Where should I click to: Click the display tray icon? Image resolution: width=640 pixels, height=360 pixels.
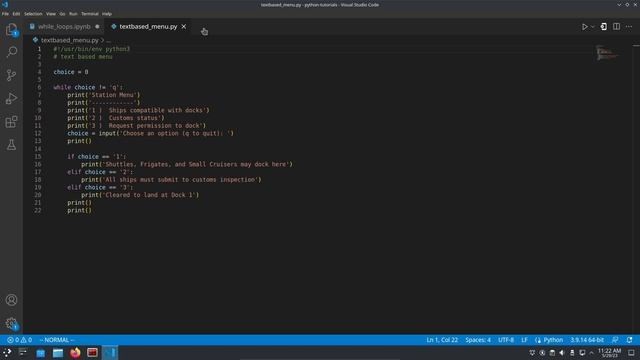(x=582, y=353)
